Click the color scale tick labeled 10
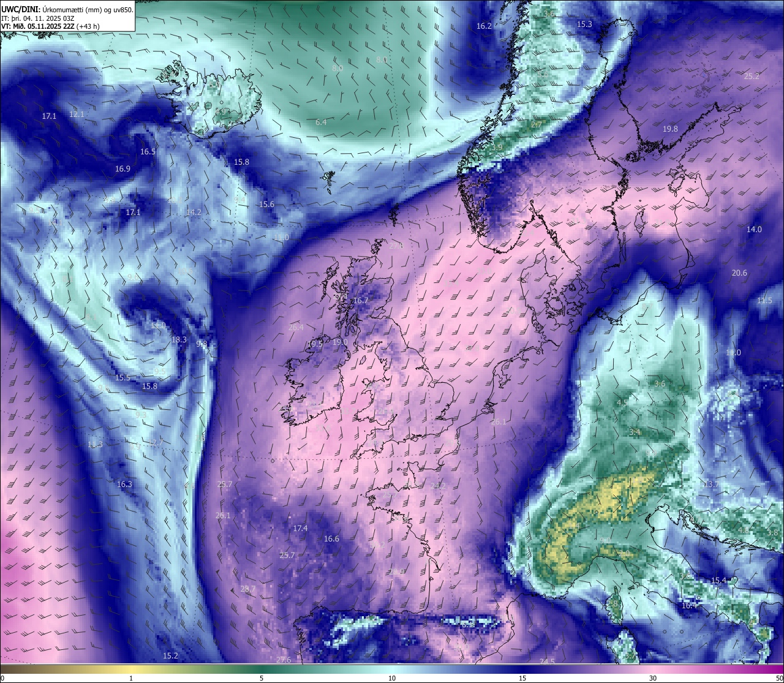The width and height of the screenshot is (784, 683). pos(392,678)
